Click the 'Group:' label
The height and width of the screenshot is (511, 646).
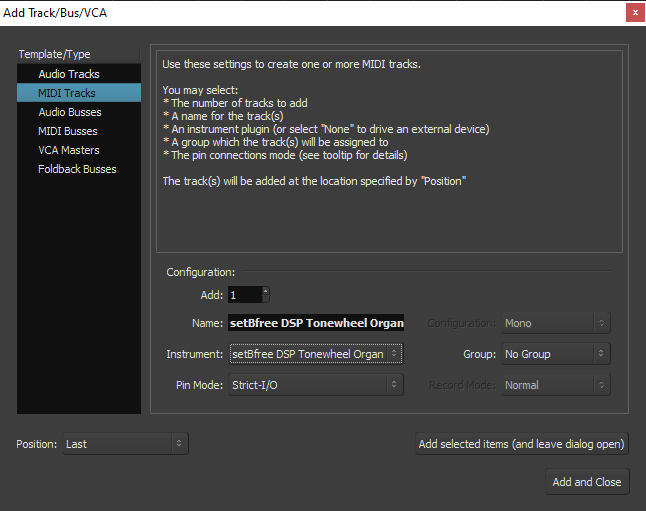[x=480, y=354]
